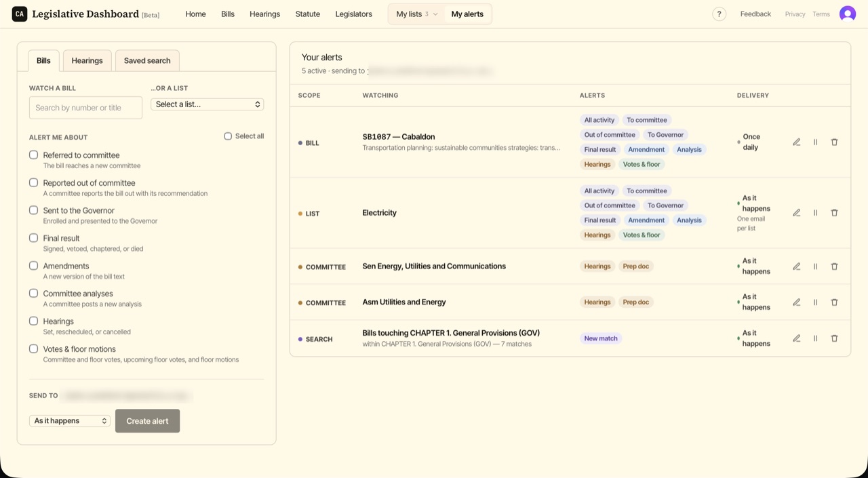Tick Sent to the Governor checkbox
868x478 pixels.
click(x=33, y=210)
